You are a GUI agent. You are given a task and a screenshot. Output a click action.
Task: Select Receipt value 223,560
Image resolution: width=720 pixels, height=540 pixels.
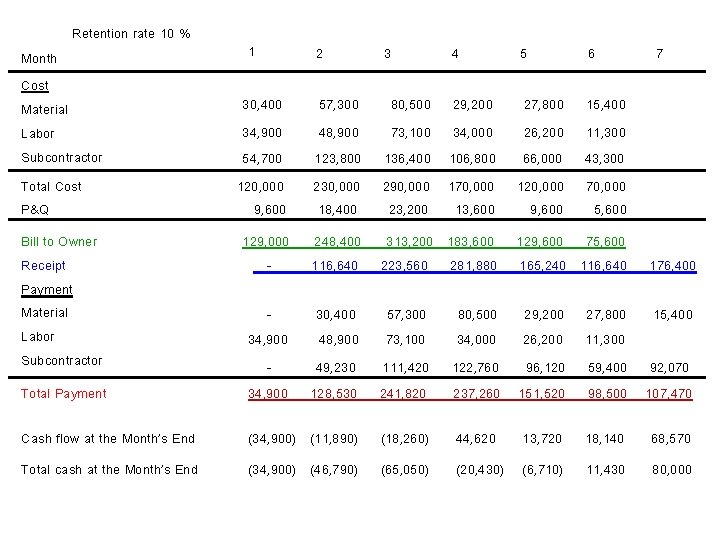(404, 266)
